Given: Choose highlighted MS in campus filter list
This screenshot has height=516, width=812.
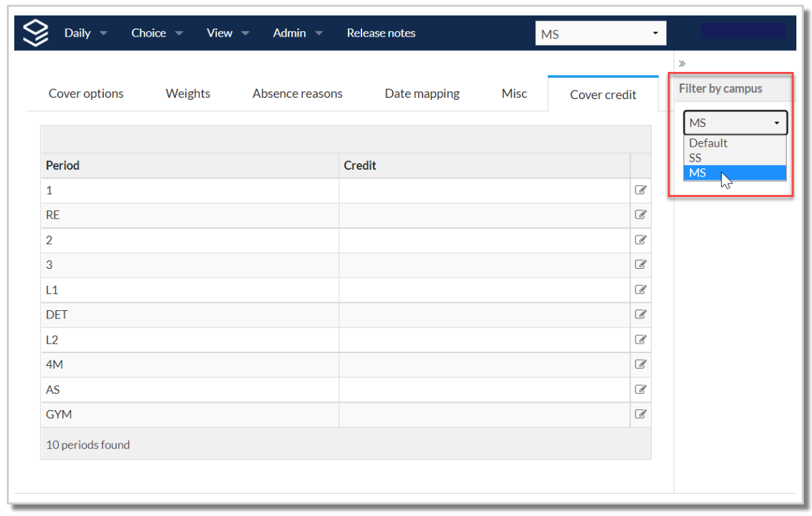Looking at the screenshot, I should point(735,173).
